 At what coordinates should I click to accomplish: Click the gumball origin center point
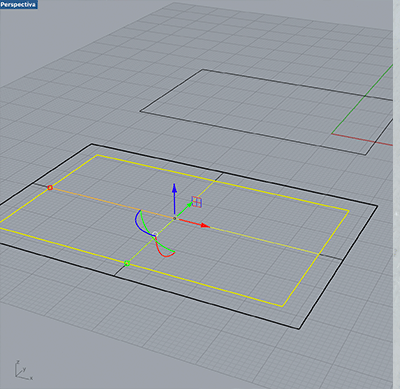pos(174,218)
